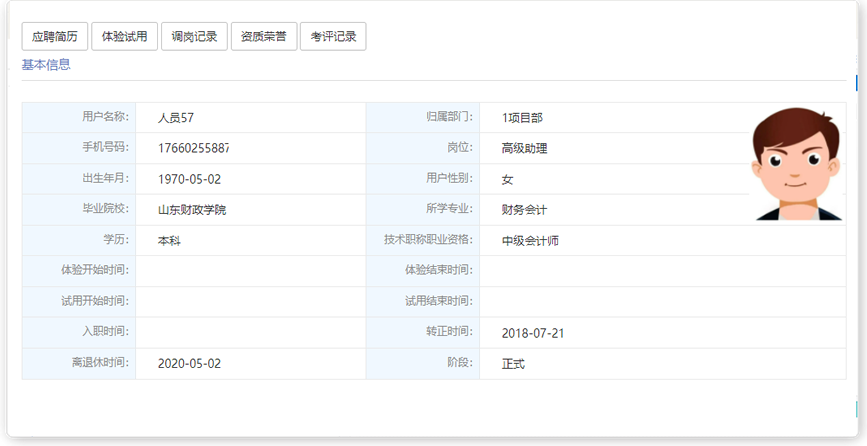The width and height of the screenshot is (867, 446).
Task: Click the retirement date 2020-05-02
Action: tap(189, 364)
